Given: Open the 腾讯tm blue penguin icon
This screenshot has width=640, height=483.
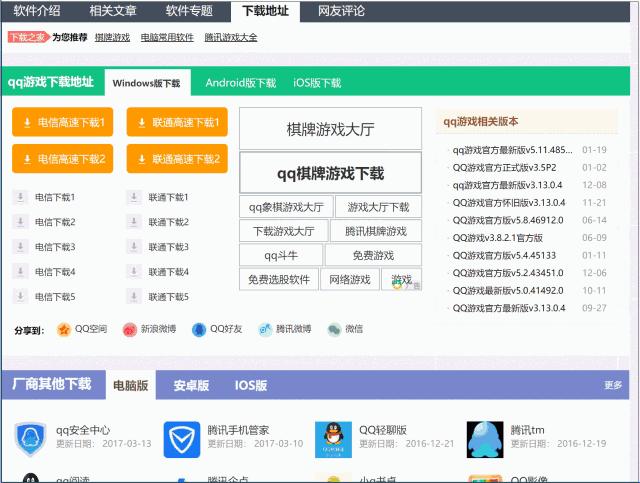Looking at the screenshot, I should point(485,440).
